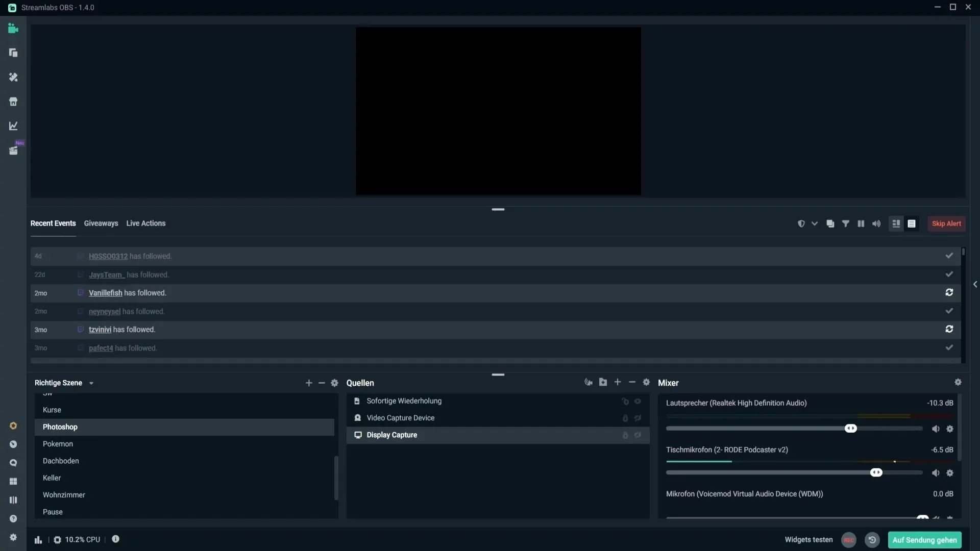Viewport: 980px width, 551px height.
Task: Open the analytics chart icon in the sidebar
Action: pyautogui.click(x=13, y=126)
